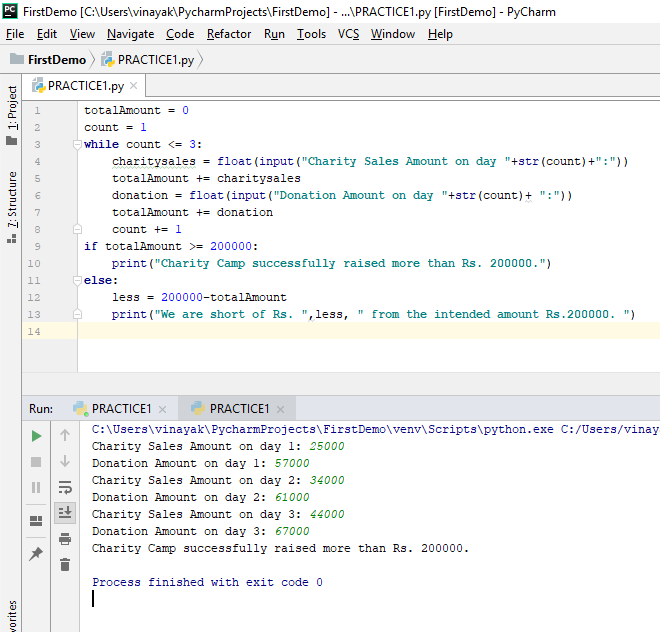Click the PyCharm logo in title bar
The height and width of the screenshot is (632, 660).
(x=10, y=11)
